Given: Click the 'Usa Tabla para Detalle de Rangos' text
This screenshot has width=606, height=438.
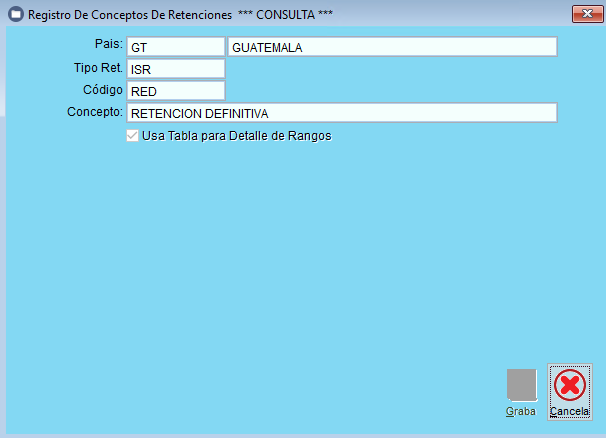Looking at the screenshot, I should point(237,135).
